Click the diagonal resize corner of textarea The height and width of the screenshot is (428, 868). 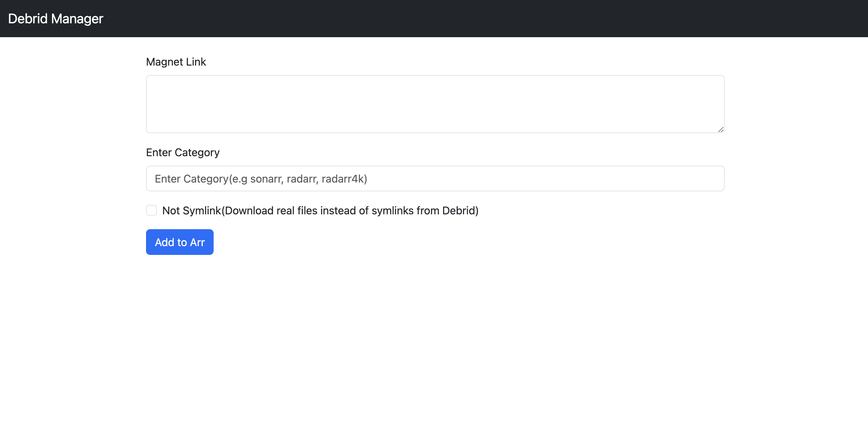pos(721,129)
